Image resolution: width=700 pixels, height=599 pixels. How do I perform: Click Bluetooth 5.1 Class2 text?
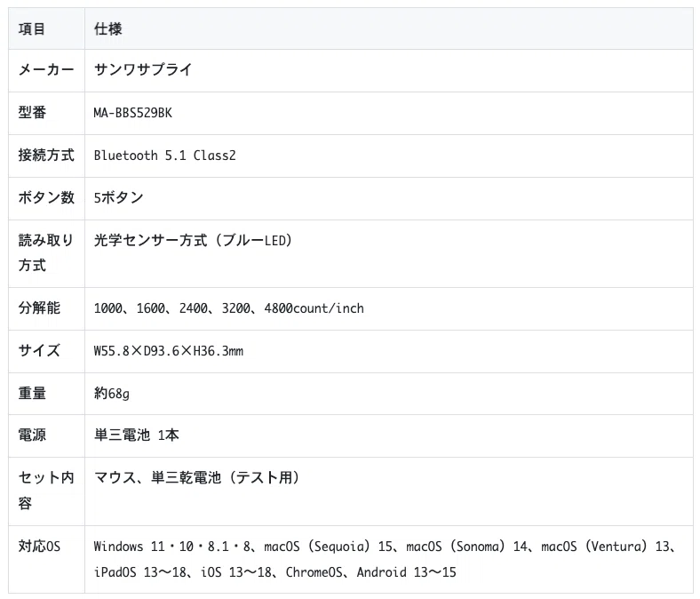pos(164,156)
